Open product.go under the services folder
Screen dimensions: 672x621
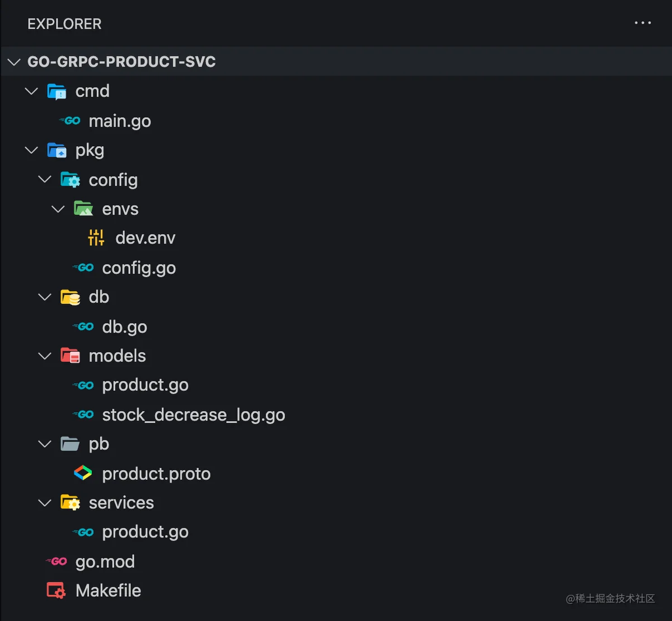(x=145, y=532)
